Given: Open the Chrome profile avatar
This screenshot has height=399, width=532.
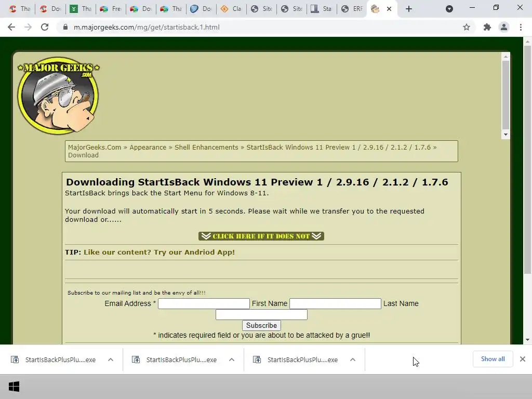Looking at the screenshot, I should pyautogui.click(x=504, y=27).
